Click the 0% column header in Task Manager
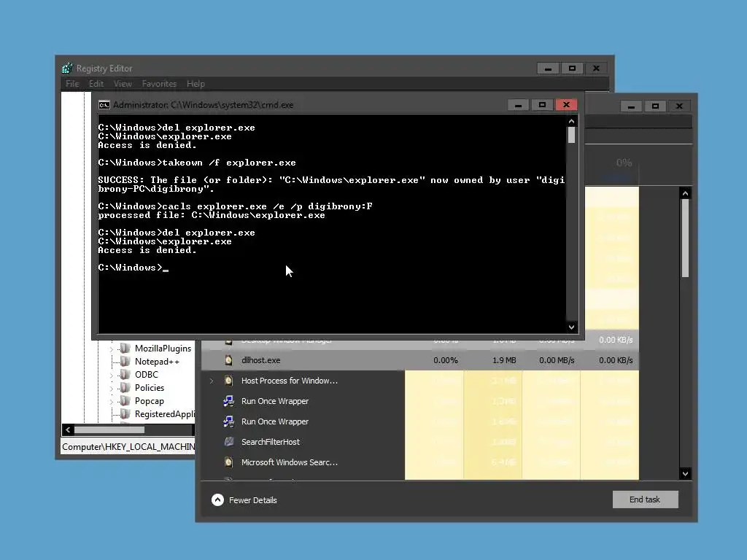 [624, 163]
